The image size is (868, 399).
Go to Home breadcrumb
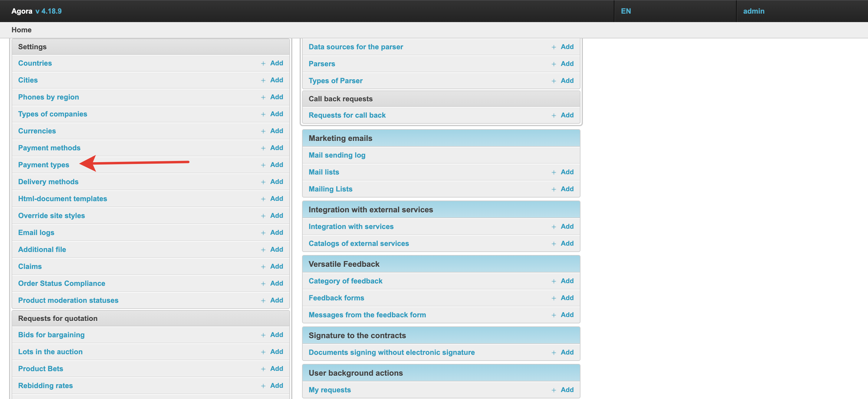(21, 30)
